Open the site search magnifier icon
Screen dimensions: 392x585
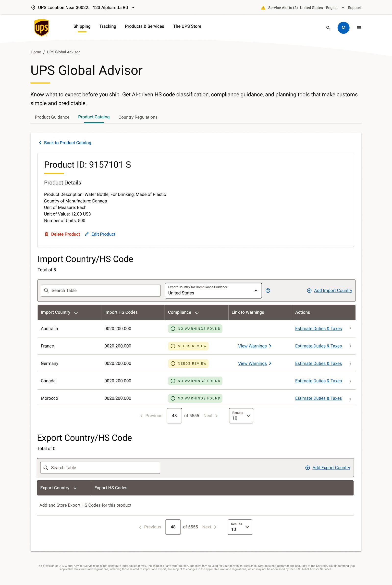tap(328, 28)
